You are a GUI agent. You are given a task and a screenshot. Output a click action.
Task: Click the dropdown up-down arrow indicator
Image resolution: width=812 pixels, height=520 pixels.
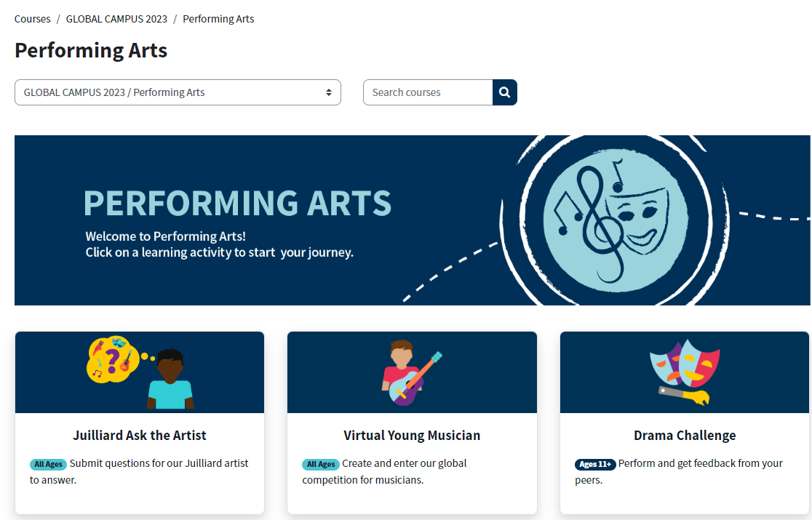[x=328, y=92]
